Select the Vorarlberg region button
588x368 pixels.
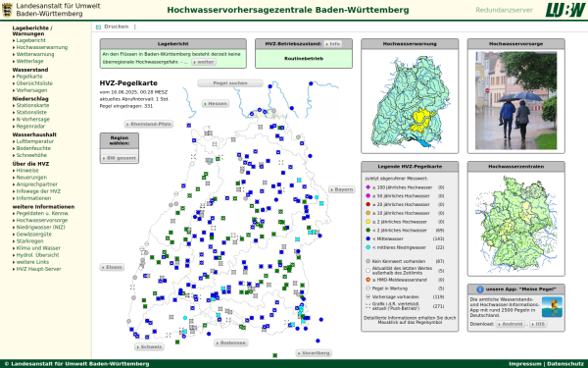(314, 353)
